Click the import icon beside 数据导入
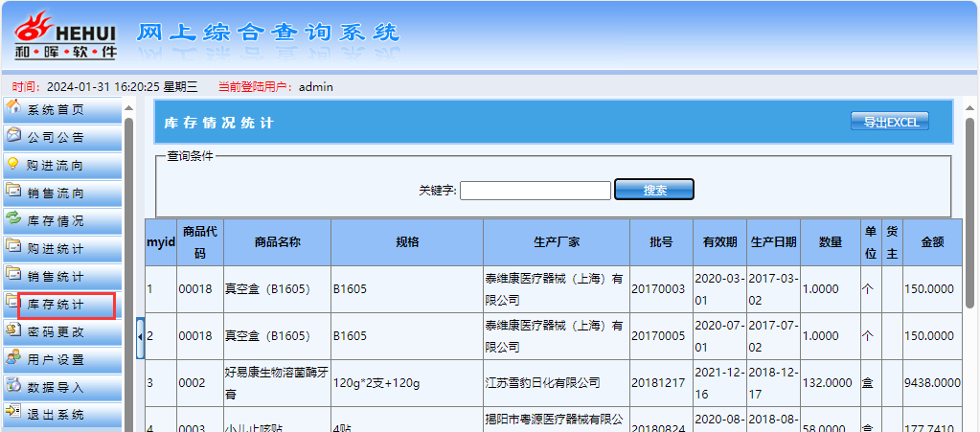Image resolution: width=980 pixels, height=432 pixels. click(13, 387)
